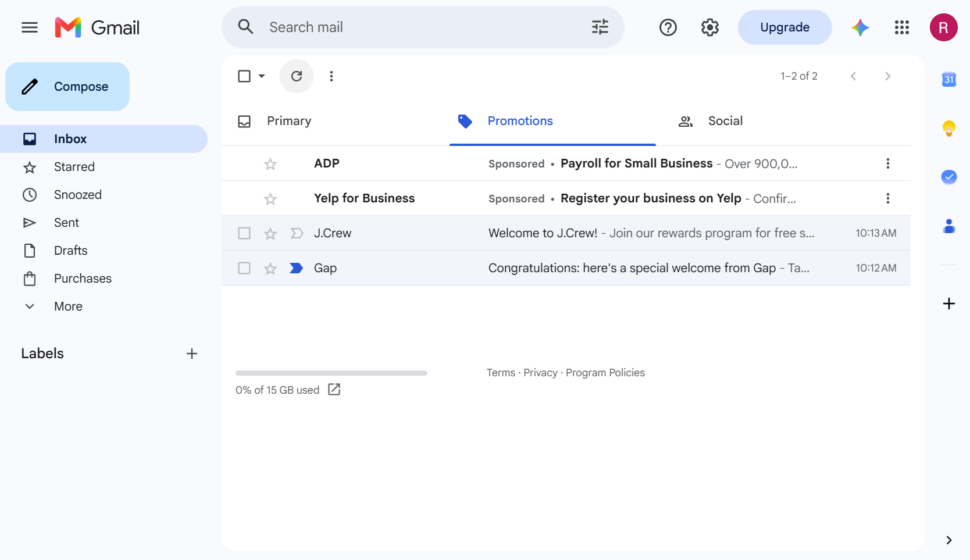This screenshot has height=560, width=970.
Task: Select the J.Crew email checkbox
Action: pyautogui.click(x=244, y=233)
